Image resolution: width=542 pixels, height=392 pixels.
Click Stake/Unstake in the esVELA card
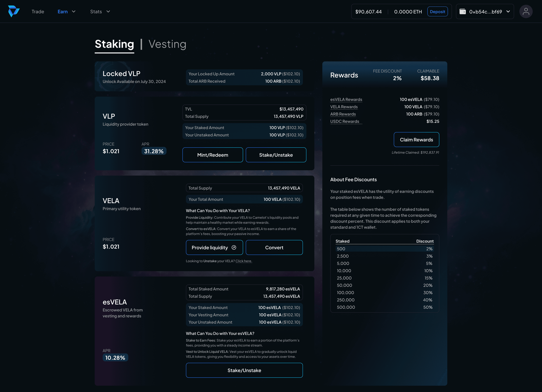(244, 370)
